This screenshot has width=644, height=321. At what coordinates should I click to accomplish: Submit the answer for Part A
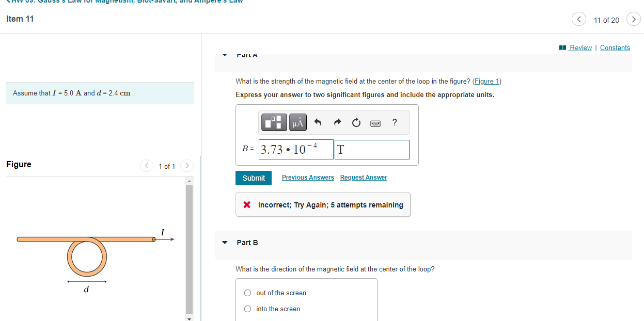point(253,178)
